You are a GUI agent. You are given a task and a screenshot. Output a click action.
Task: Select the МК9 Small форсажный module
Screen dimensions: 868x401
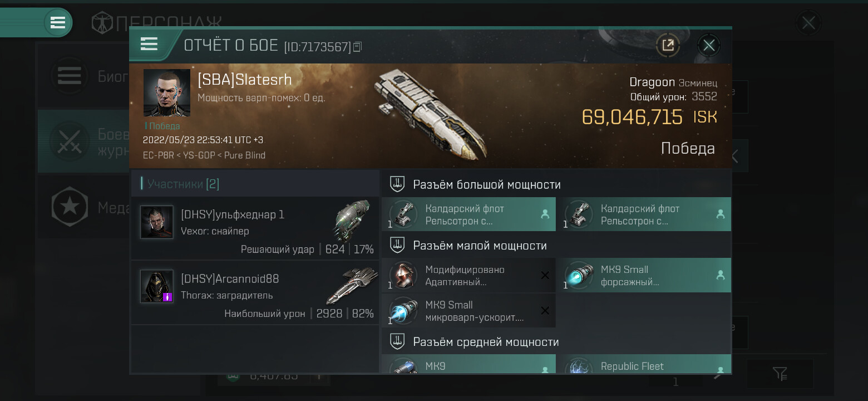[644, 275]
